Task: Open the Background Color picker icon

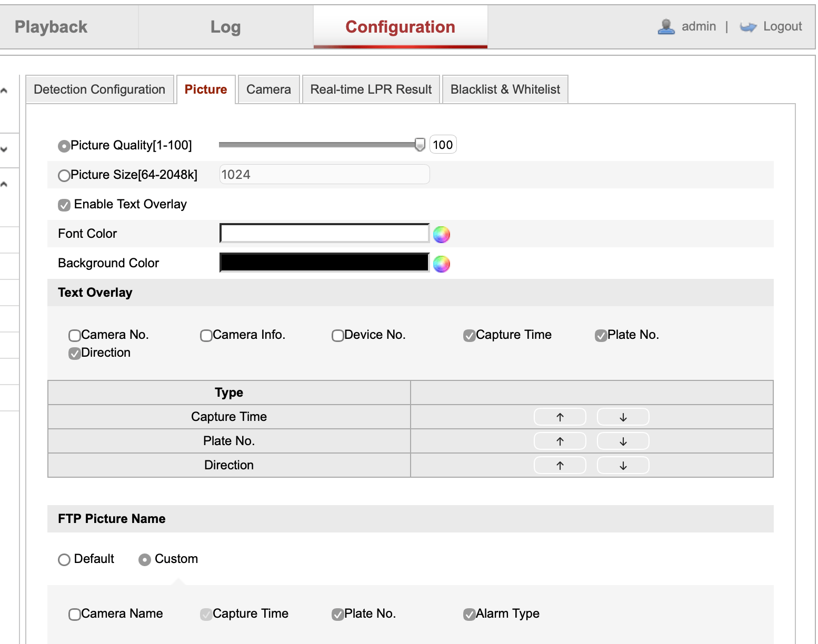Action: (x=441, y=264)
